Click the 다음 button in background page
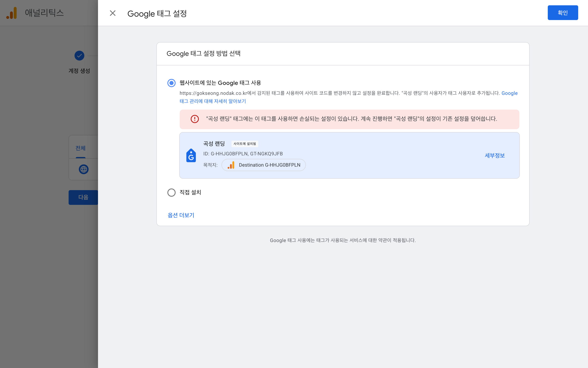Screen dimensions: 588x368 tap(83, 197)
